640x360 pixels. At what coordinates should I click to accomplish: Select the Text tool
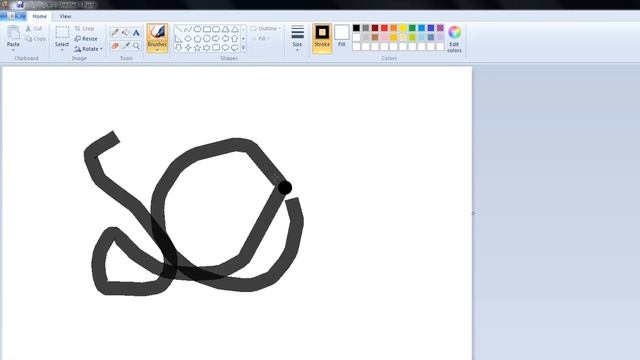click(x=136, y=32)
